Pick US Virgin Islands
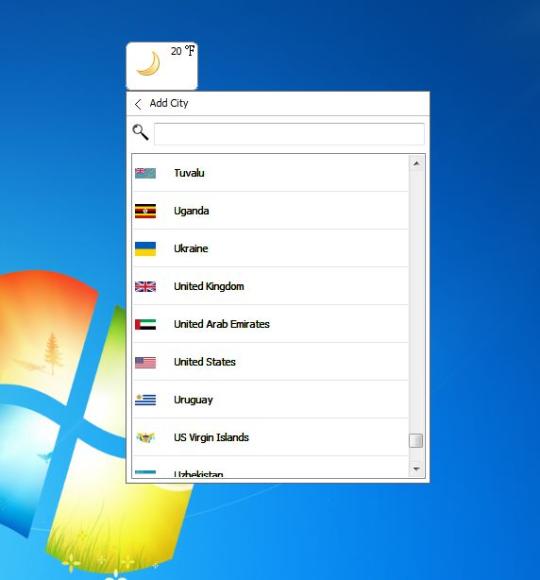Image resolution: width=540 pixels, height=580 pixels. (270, 437)
